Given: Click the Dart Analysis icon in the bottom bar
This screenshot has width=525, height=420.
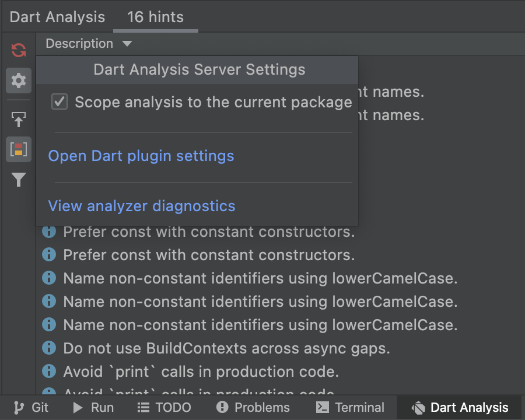Looking at the screenshot, I should coord(418,408).
